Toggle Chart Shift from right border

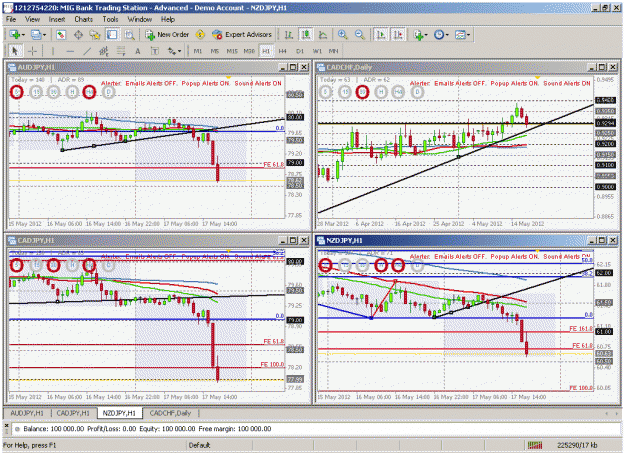click(398, 35)
